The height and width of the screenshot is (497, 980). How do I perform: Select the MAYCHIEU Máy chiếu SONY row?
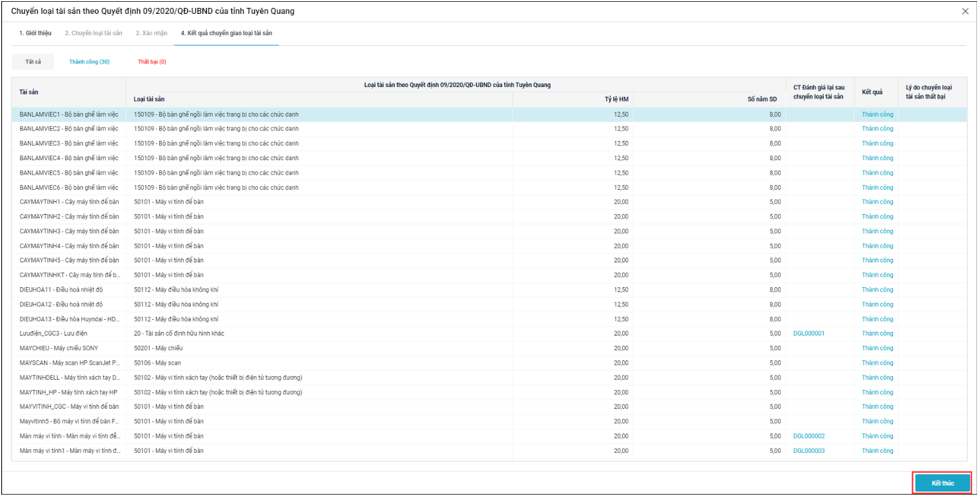tap(489, 348)
